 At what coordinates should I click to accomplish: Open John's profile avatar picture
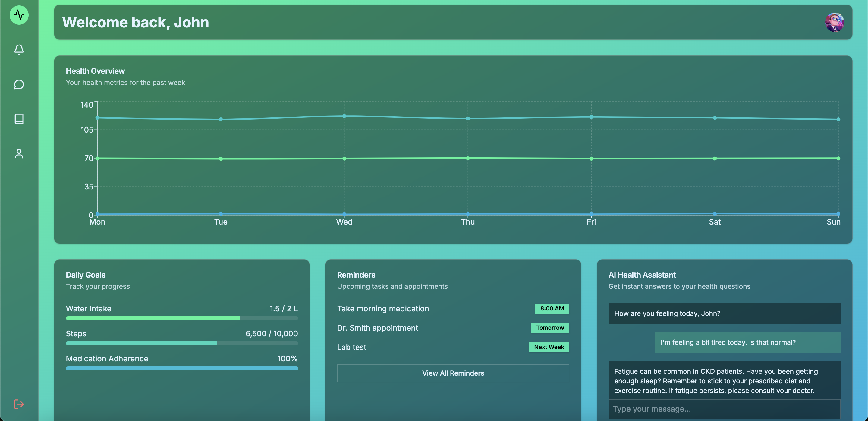(x=835, y=22)
